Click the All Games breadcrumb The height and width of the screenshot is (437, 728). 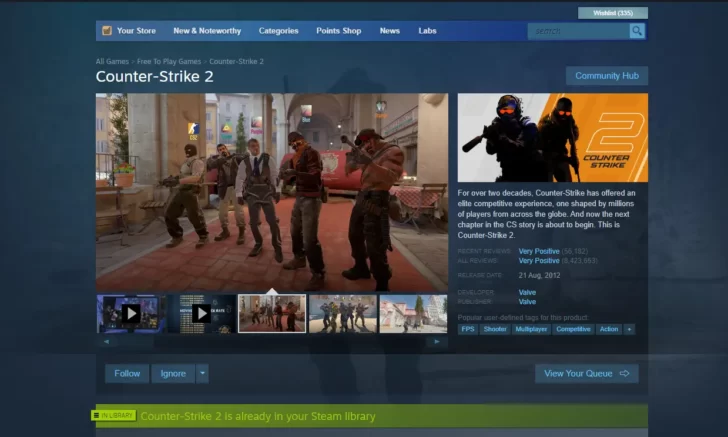coord(112,61)
